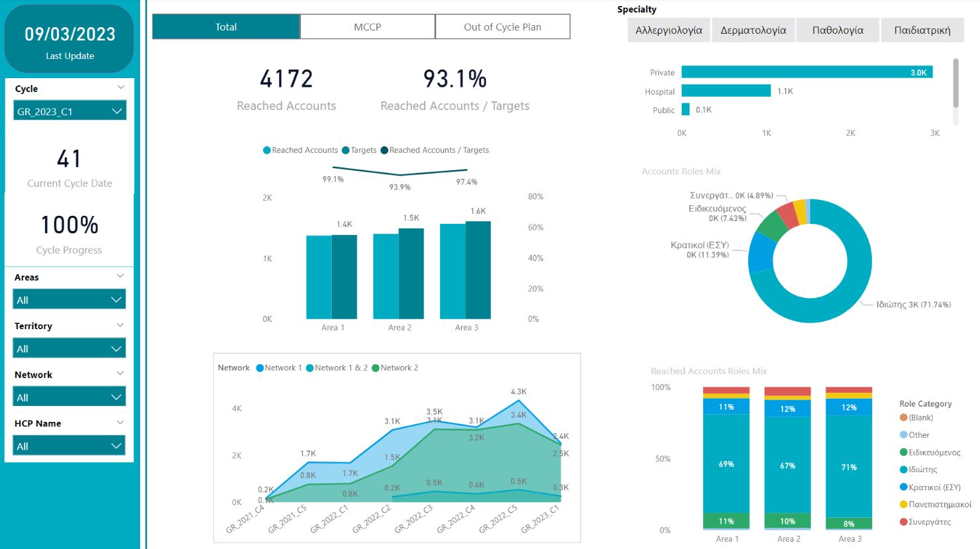The height and width of the screenshot is (549, 980).
Task: Collapse the Cycle slicer header chevron
Action: click(x=121, y=87)
